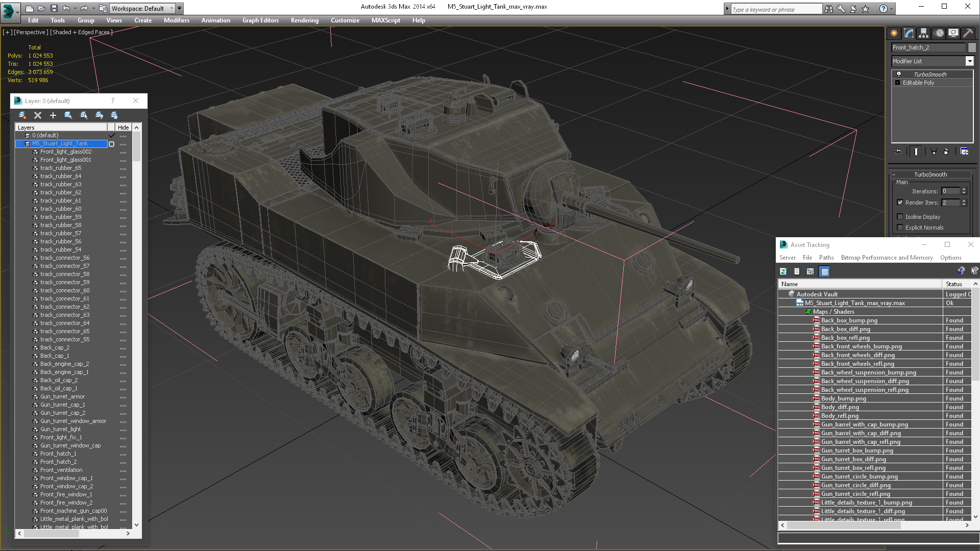The width and height of the screenshot is (980, 551).
Task: Toggle Show End Result icon
Action: tap(916, 152)
